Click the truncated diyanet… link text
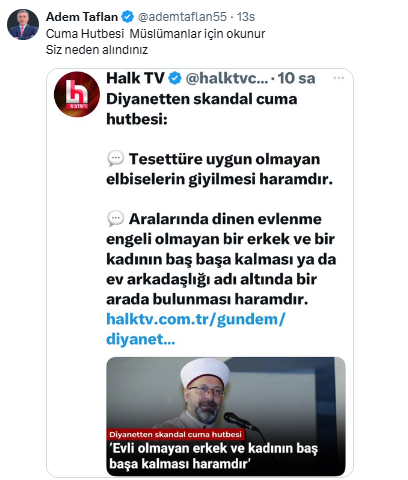The image size is (408, 480). (x=140, y=339)
